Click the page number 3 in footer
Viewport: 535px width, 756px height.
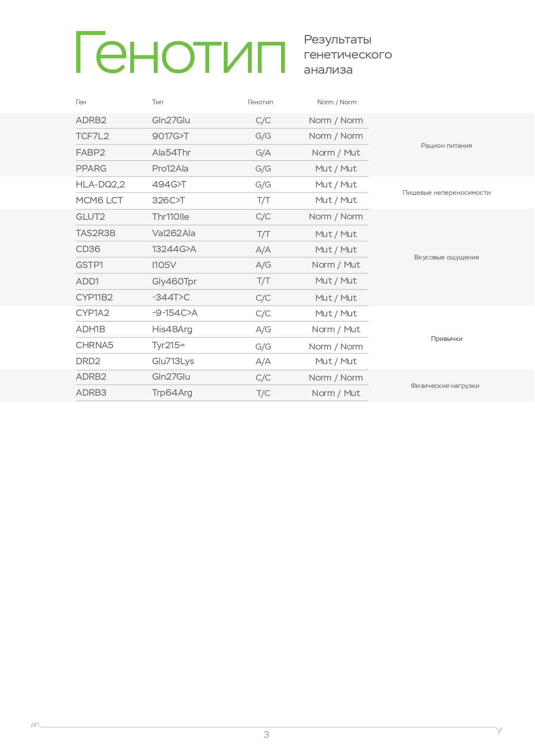266,734
